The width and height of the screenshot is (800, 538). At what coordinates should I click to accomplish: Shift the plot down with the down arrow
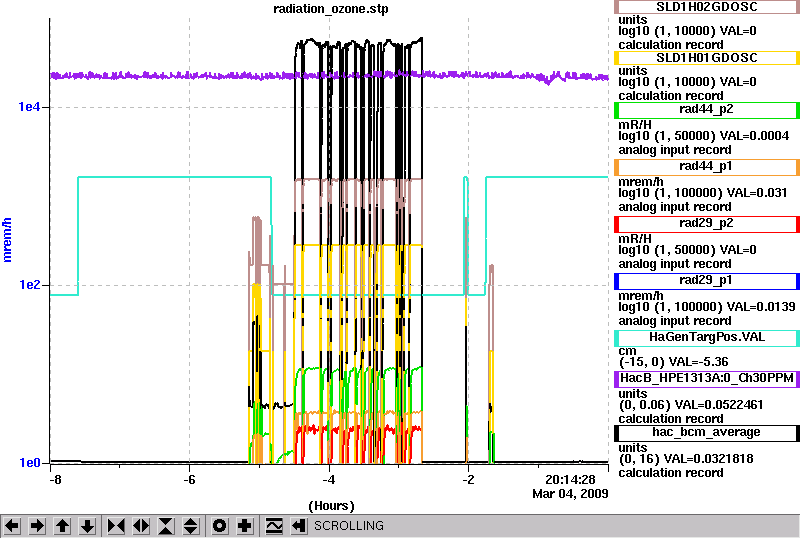87,526
